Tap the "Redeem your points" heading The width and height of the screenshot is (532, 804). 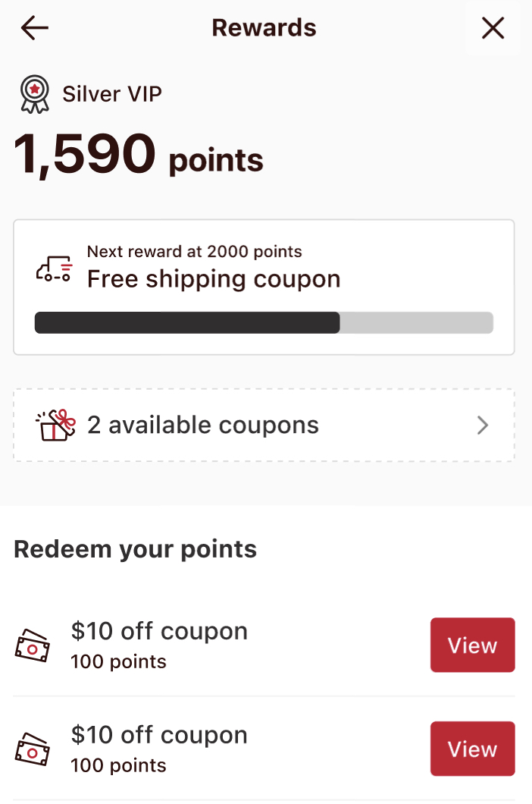click(135, 549)
